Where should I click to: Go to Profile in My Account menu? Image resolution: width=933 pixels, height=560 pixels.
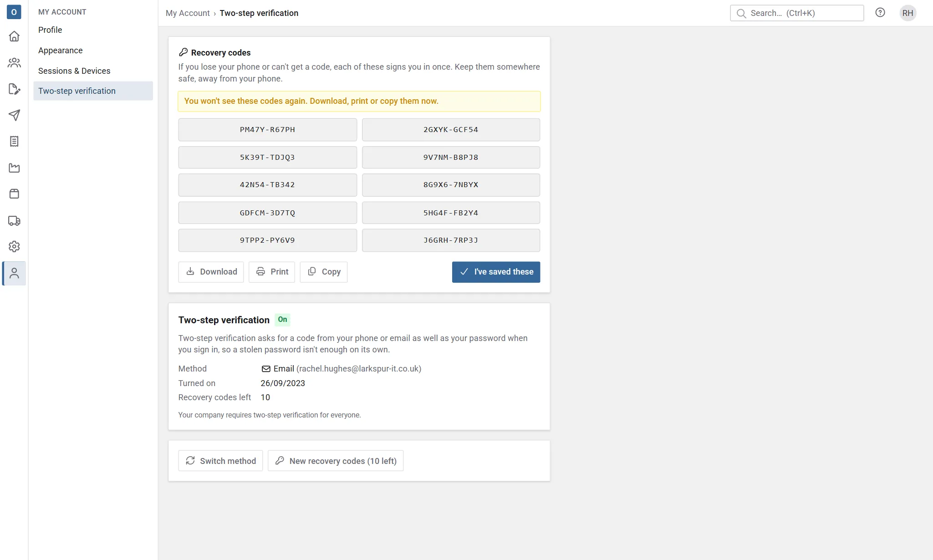coord(93,30)
